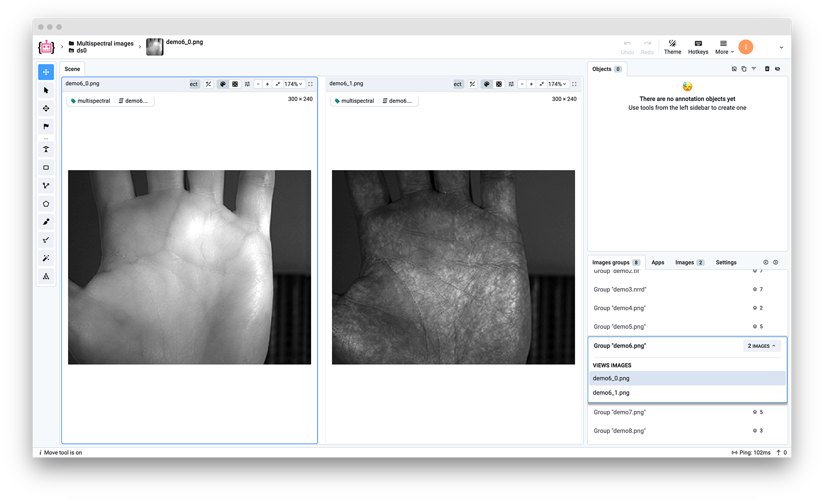Switch to the Apps tab
824x504 pixels.
658,262
